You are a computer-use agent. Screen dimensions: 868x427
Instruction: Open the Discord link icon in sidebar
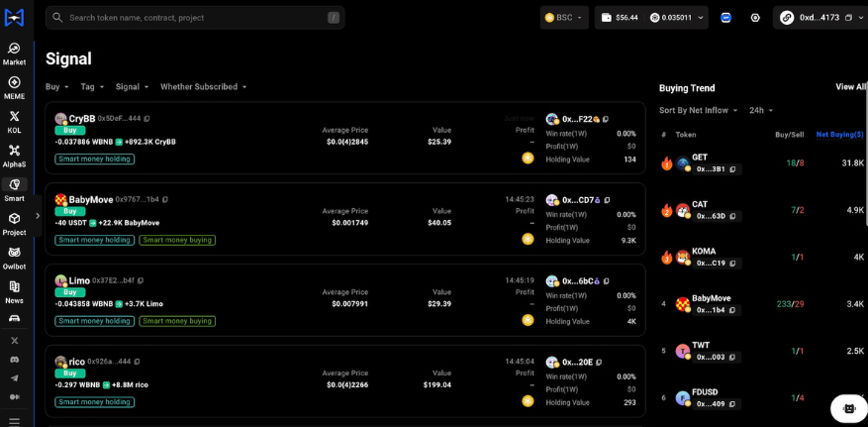(14, 359)
